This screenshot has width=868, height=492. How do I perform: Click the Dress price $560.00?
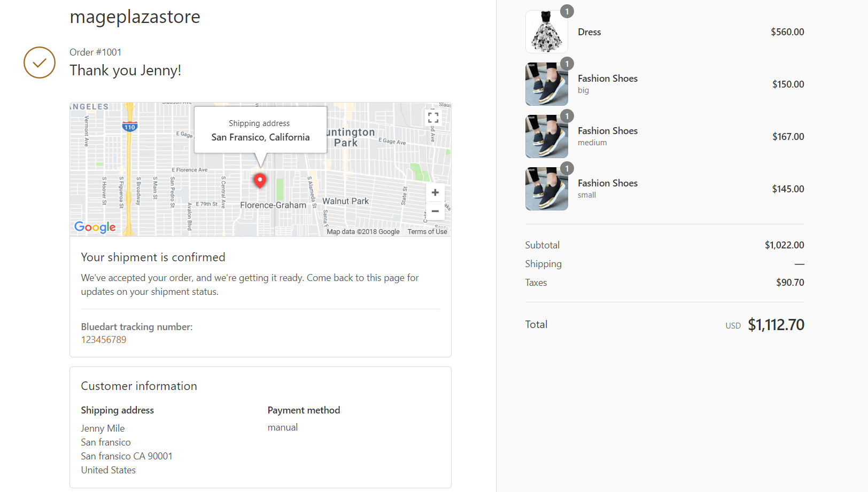(787, 32)
